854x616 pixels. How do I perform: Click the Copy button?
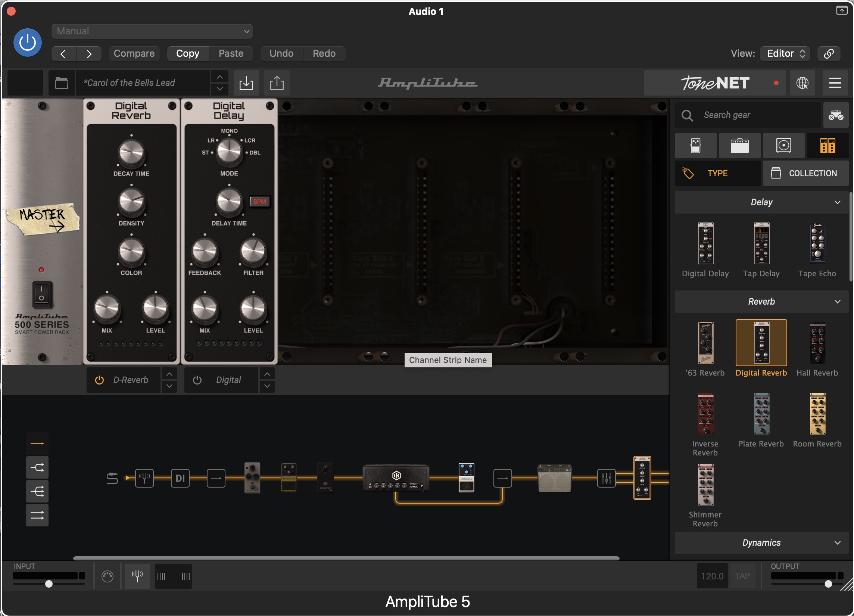(x=187, y=53)
